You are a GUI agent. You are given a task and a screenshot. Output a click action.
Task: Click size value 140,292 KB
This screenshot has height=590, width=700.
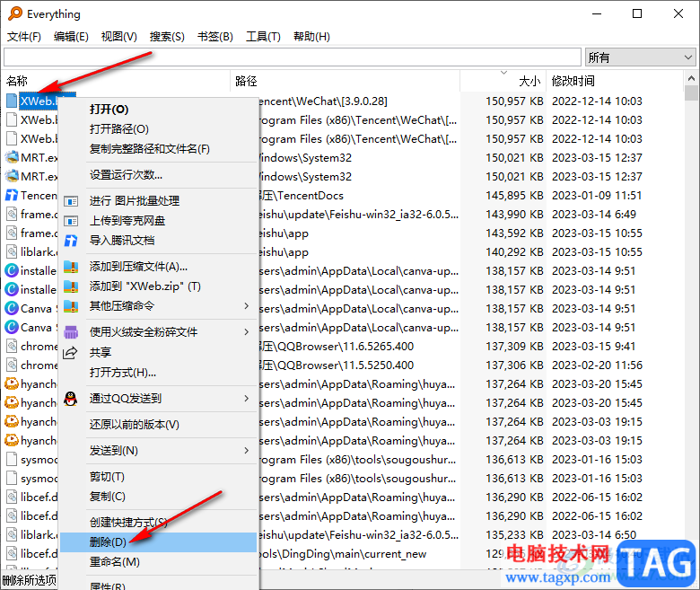click(x=515, y=252)
